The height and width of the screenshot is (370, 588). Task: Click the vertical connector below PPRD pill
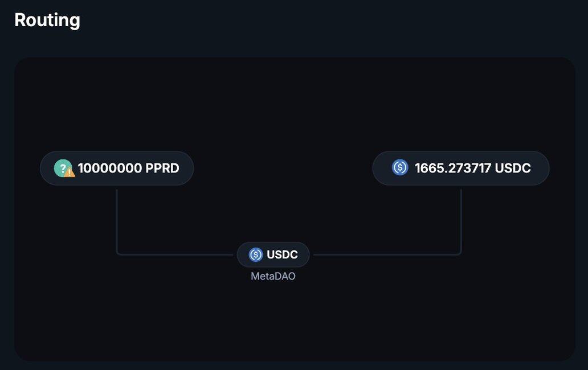tap(117, 219)
